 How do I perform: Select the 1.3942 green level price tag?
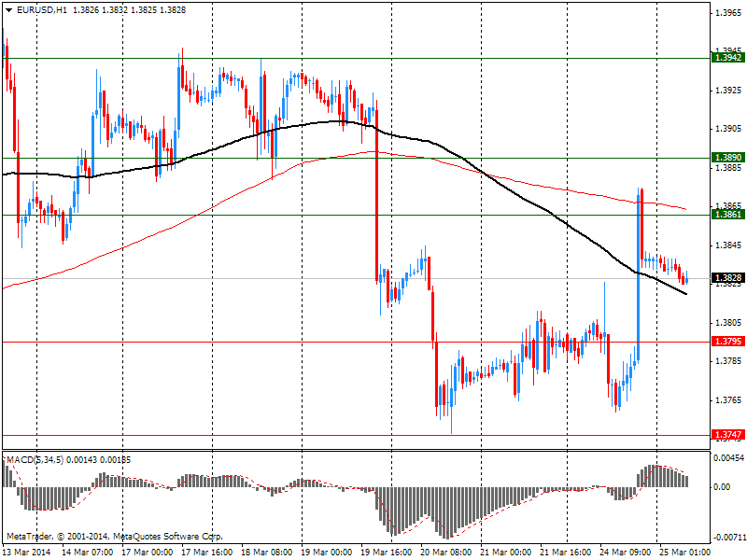727,58
